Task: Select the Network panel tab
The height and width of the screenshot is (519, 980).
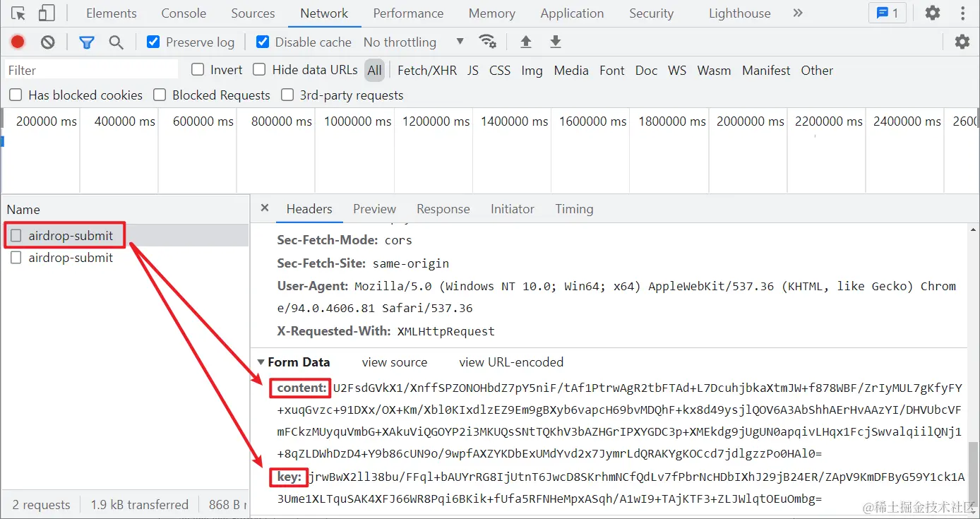Action: click(324, 13)
